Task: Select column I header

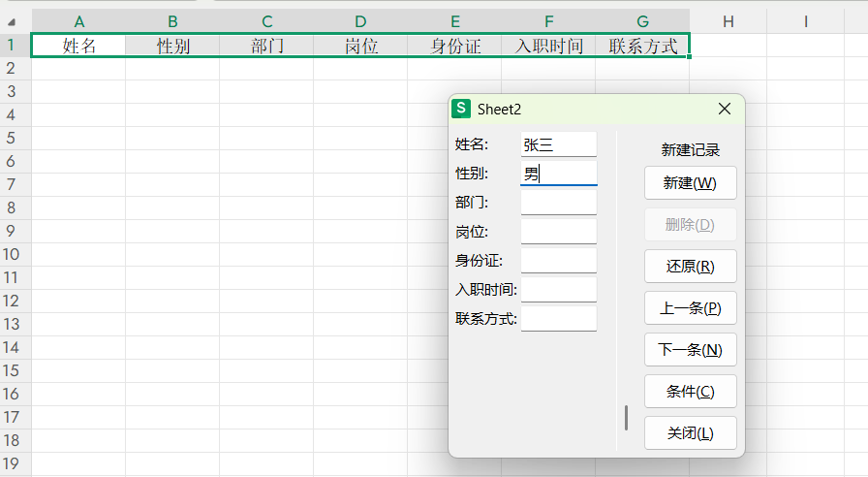Action: 805,21
